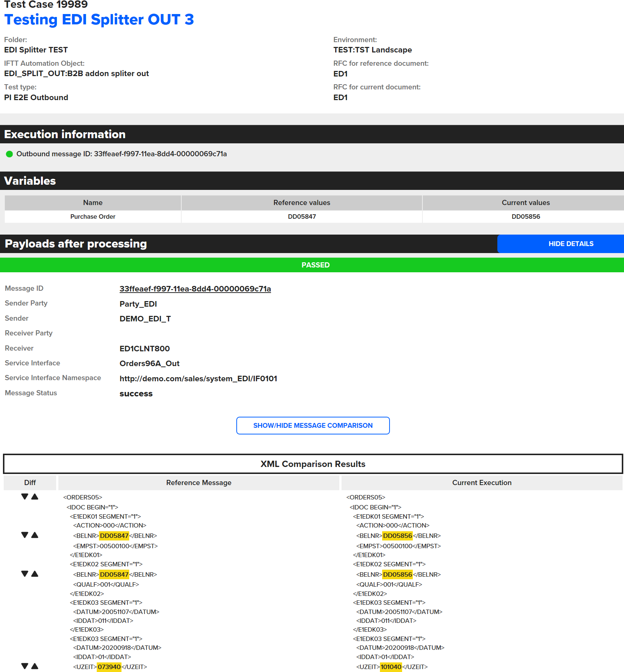Click highlighted UZEIT value 101040

coord(391,667)
